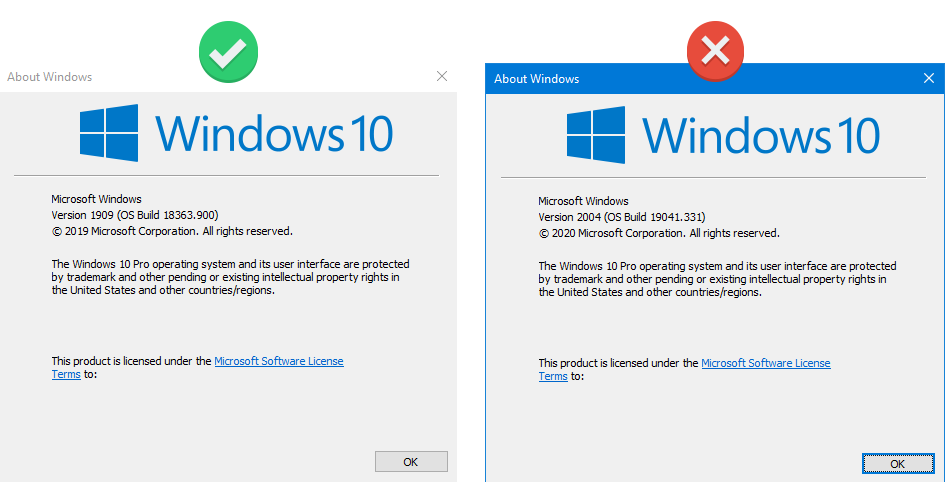The image size is (945, 482).
Task: Click OK in the Version 1909 About window
Action: click(x=411, y=462)
